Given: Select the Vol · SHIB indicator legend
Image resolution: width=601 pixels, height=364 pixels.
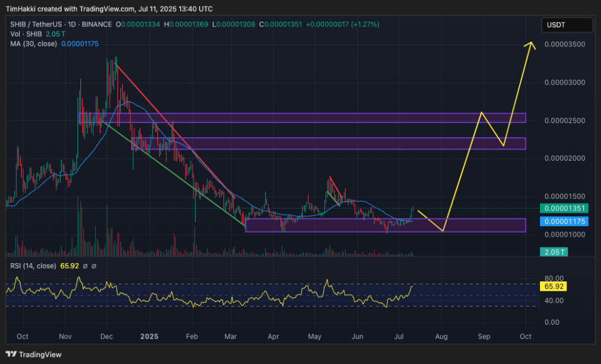Looking at the screenshot, I should click(26, 34).
